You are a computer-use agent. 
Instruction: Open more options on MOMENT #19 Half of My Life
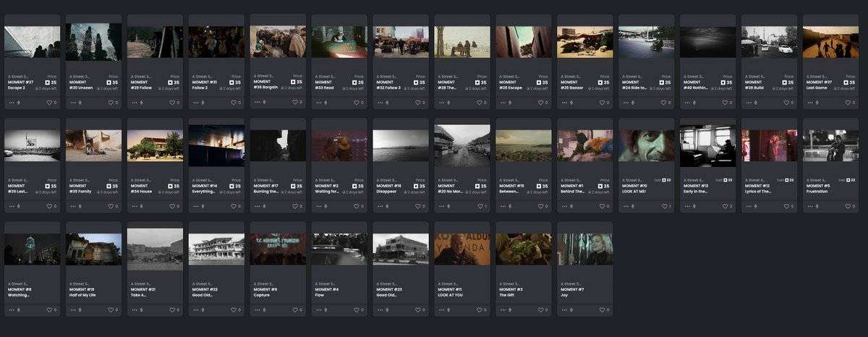pos(72,310)
